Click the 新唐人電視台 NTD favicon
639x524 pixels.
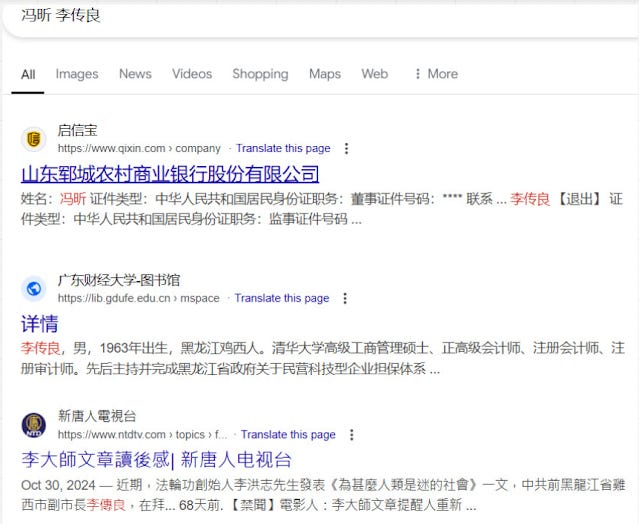[33, 425]
